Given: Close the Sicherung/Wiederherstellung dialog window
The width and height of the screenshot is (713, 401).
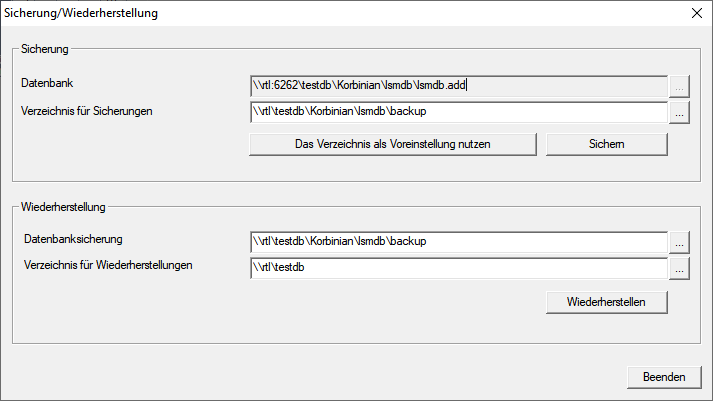Looking at the screenshot, I should [x=695, y=14].
